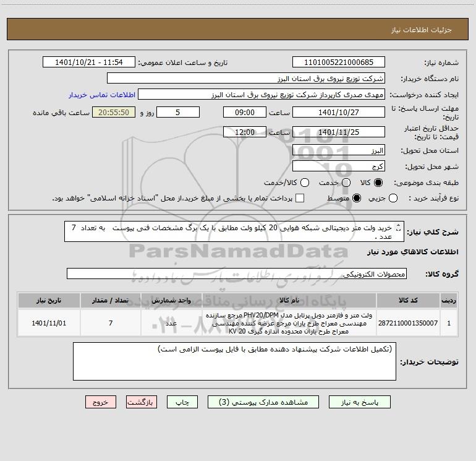Click the announcement date field 1401/10/21 - 11:54
The image size is (476, 461).
pos(89,62)
